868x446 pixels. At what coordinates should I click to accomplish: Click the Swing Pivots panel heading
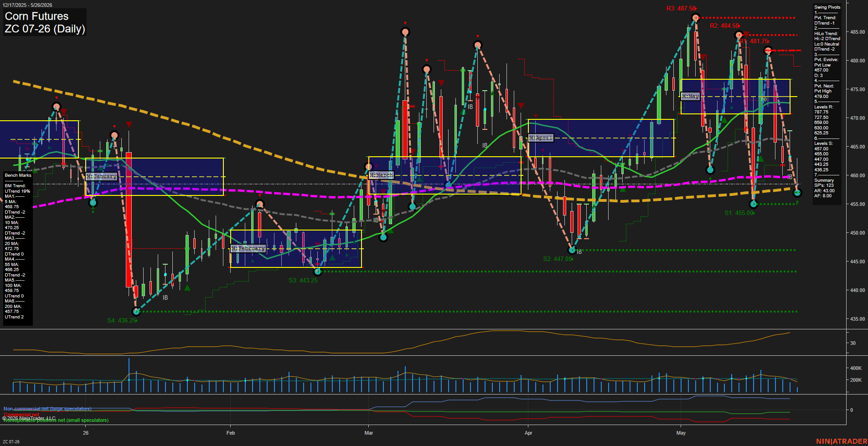pos(827,7)
